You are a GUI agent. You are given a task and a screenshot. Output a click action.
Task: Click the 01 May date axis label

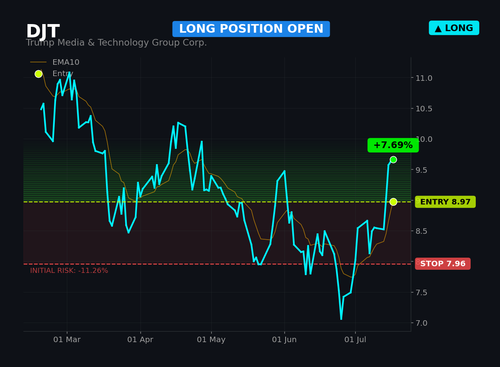coord(211,340)
